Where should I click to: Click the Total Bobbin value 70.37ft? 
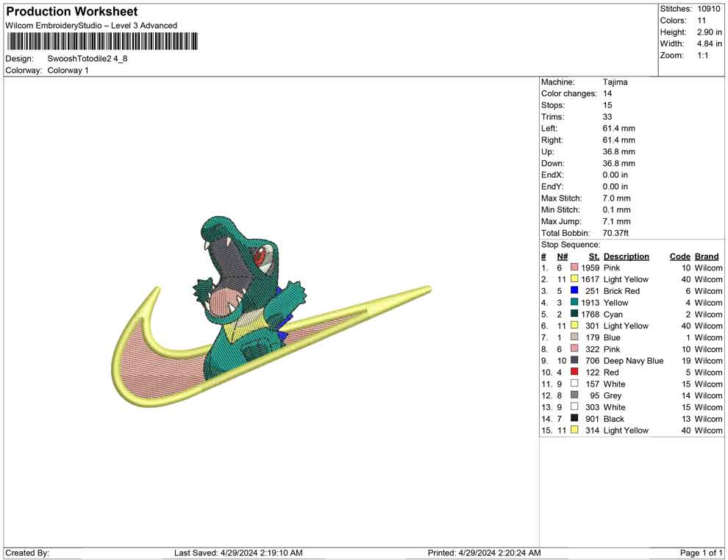click(615, 233)
